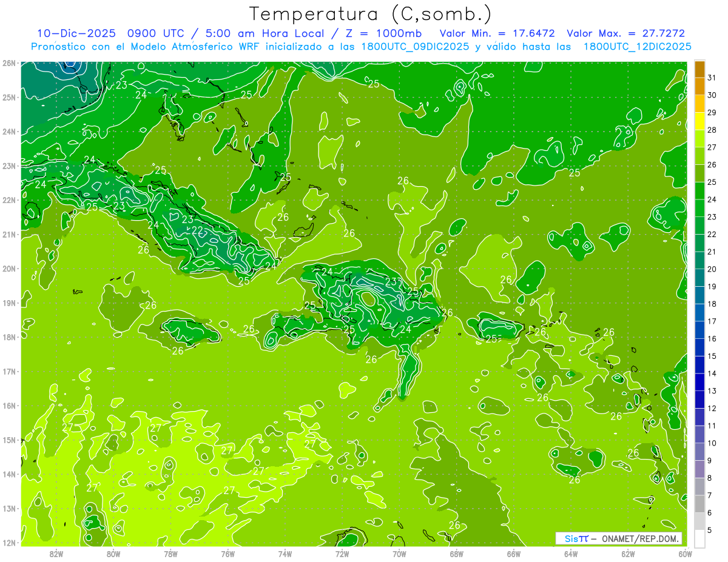Click the '20N' latitude axis label
Image resolution: width=728 pixels, height=562 pixels.
(8, 269)
